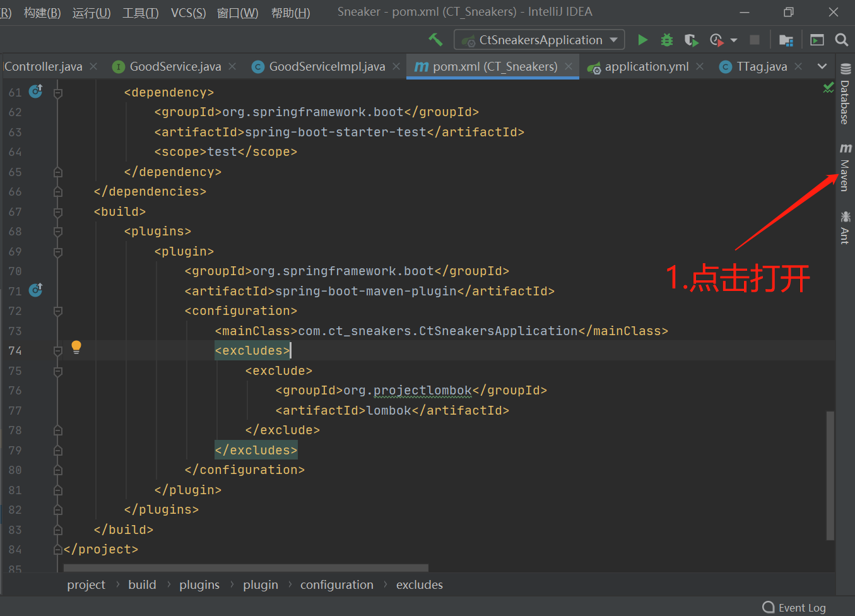This screenshot has width=855, height=616.
Task: Open the Ant tool window
Action: [x=845, y=228]
